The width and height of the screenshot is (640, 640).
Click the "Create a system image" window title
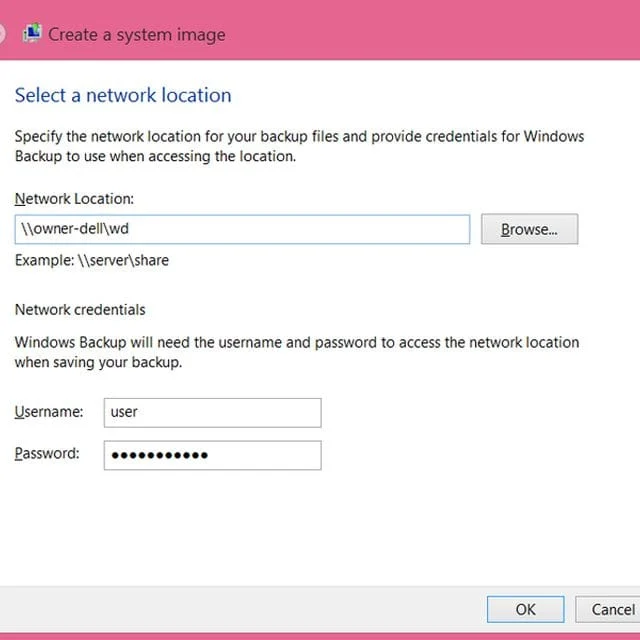137,35
